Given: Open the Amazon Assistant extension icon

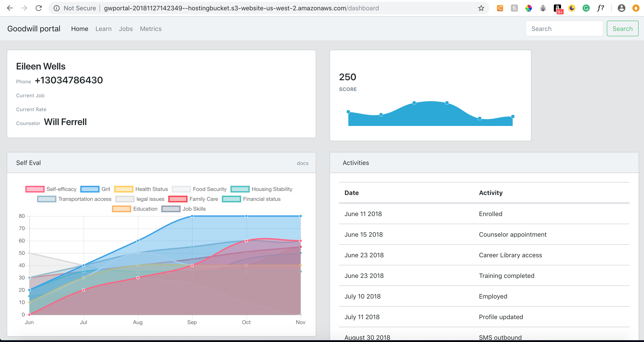Looking at the screenshot, I should 557,8.
